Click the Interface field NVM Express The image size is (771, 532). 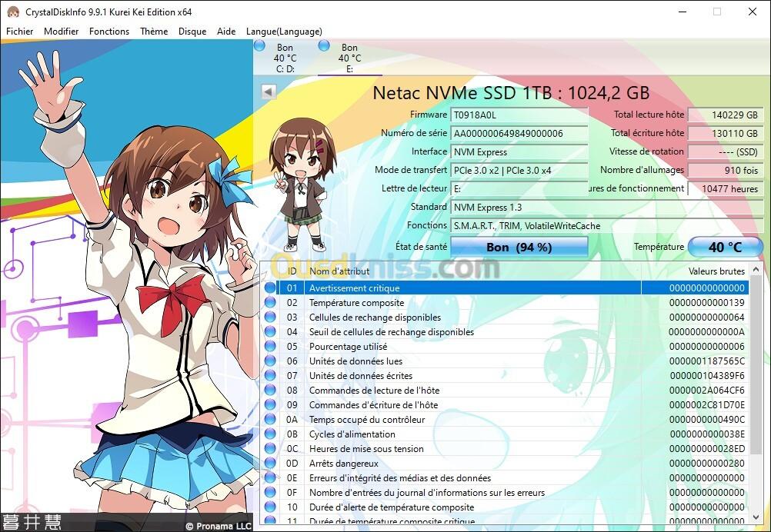519,151
